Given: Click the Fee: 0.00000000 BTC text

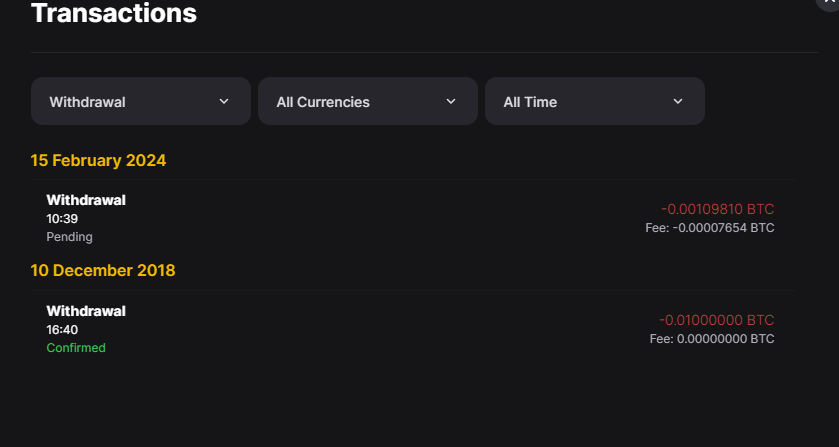Looking at the screenshot, I should click(x=712, y=338).
